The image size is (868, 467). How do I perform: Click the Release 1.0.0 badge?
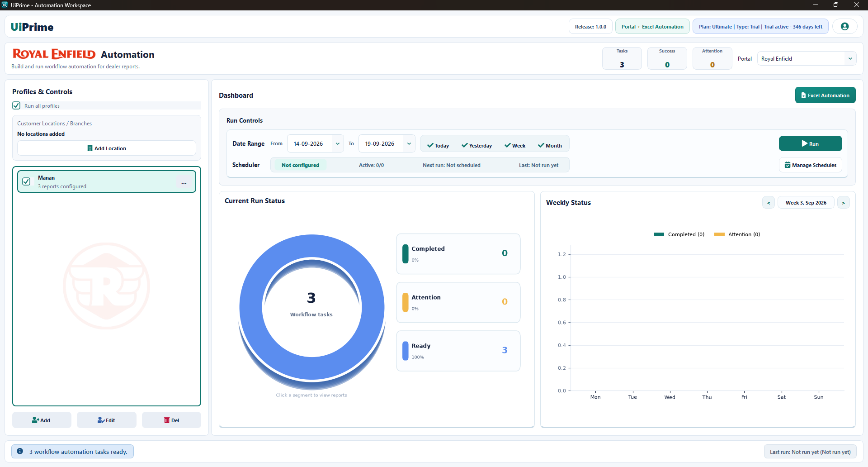(590, 27)
